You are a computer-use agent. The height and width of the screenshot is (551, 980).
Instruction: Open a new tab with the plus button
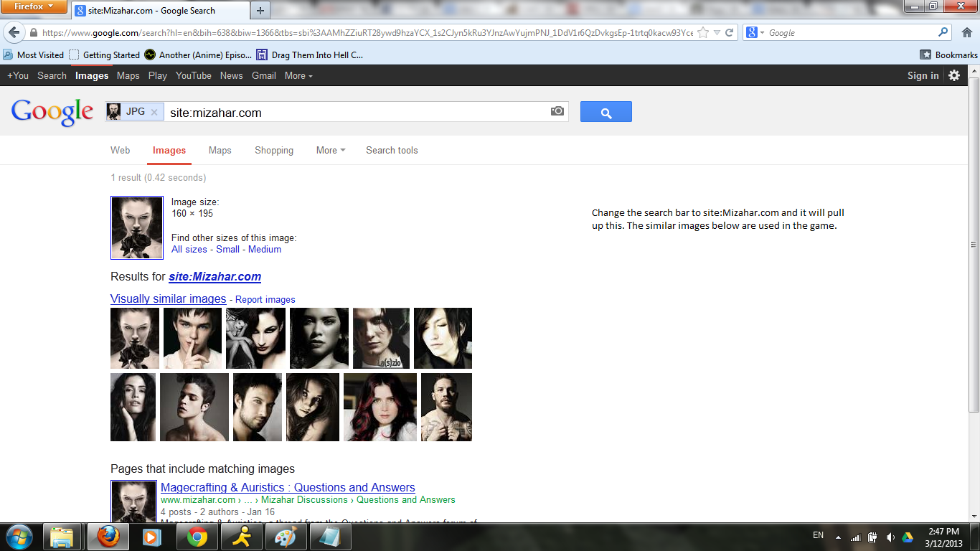pyautogui.click(x=260, y=10)
